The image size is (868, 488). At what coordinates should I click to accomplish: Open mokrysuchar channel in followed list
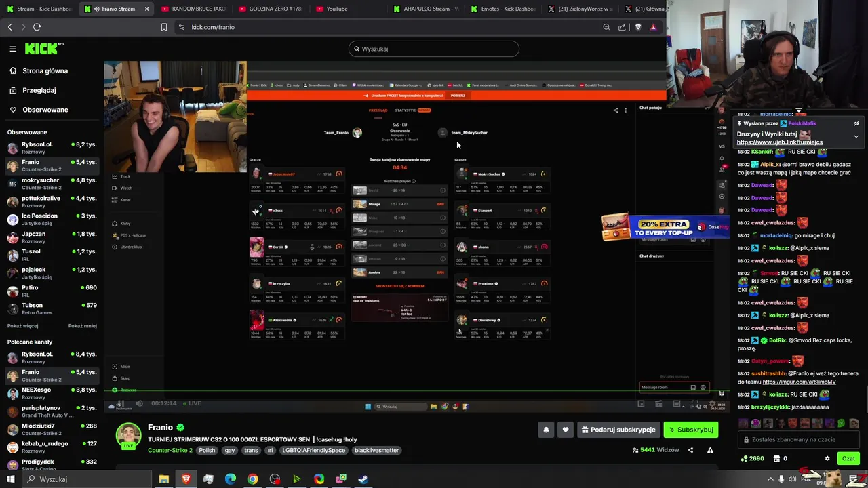52,184
